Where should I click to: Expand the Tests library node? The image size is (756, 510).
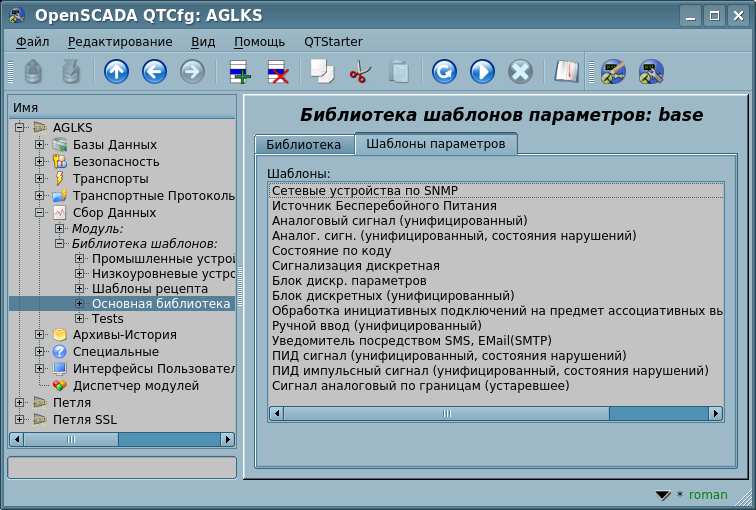(80, 319)
